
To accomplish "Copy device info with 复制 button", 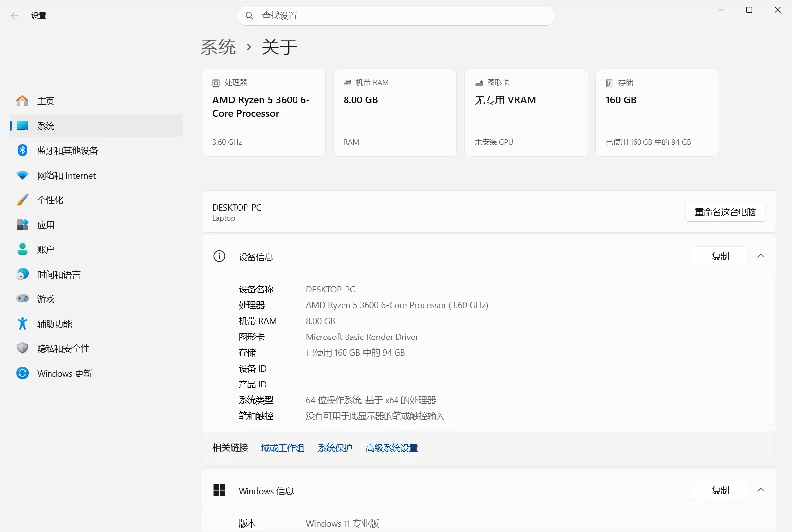I will (x=720, y=256).
